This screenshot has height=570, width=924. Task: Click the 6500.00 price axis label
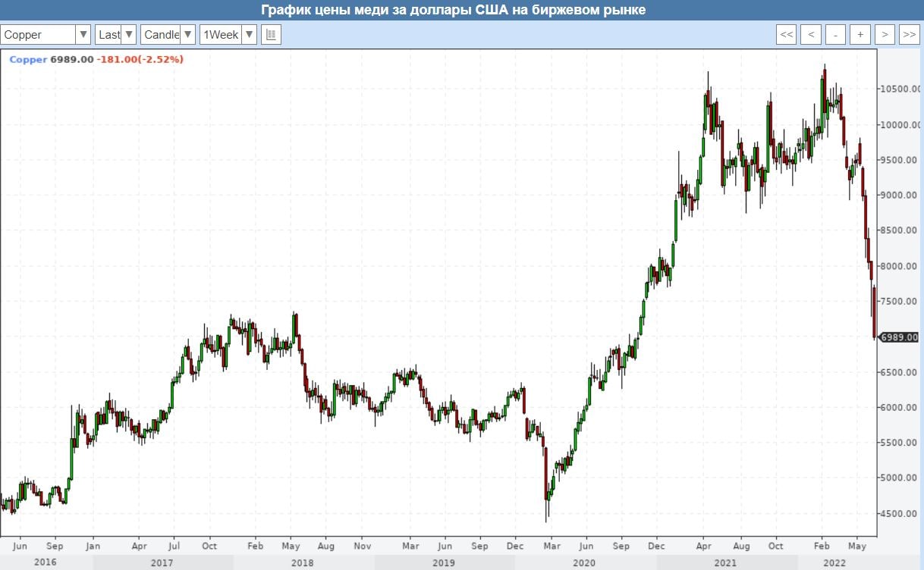900,372
